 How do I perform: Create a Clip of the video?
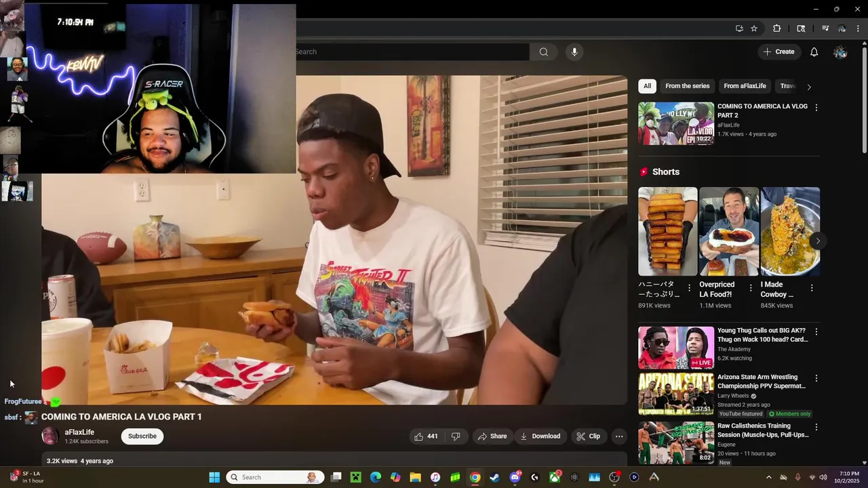pyautogui.click(x=589, y=436)
